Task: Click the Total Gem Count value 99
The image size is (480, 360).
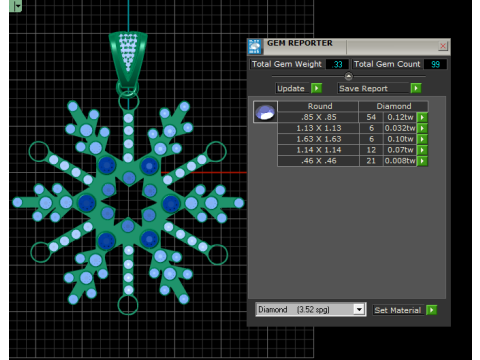Action: 435,64
